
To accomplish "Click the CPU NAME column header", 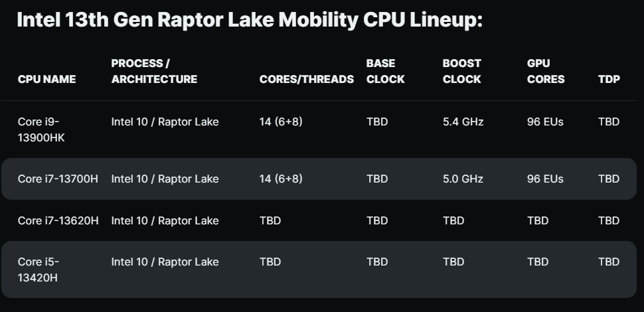I will 46,79.
